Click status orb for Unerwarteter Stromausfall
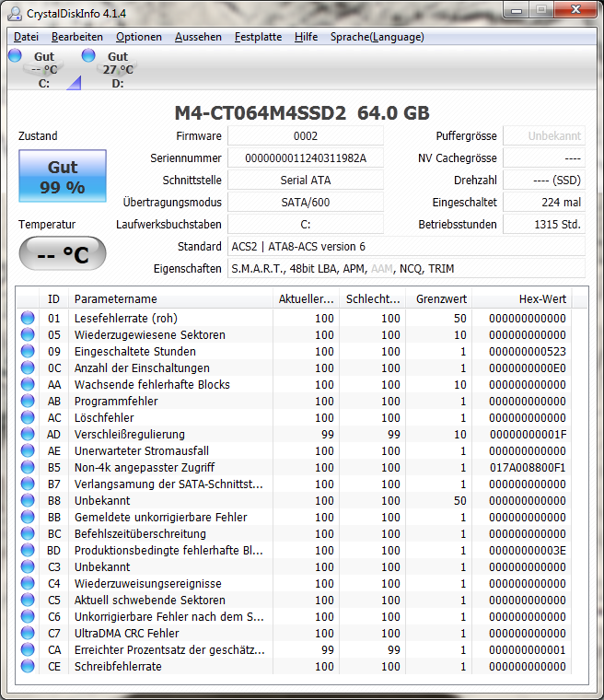This screenshot has height=700, width=604. point(28,450)
